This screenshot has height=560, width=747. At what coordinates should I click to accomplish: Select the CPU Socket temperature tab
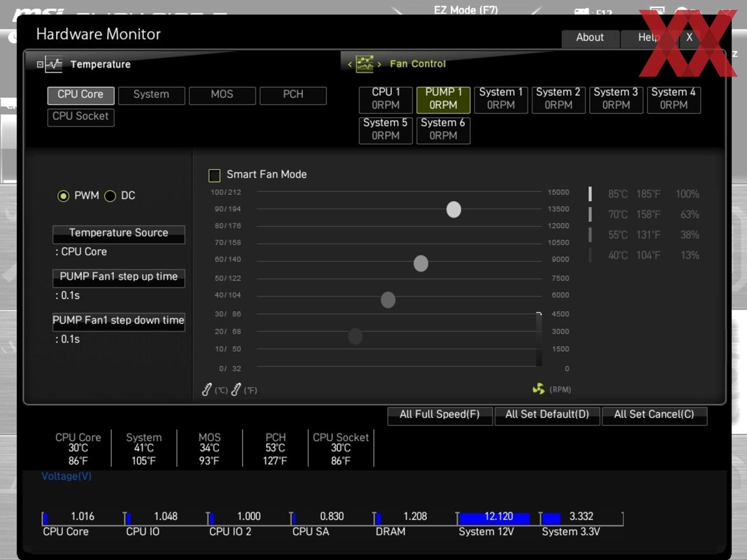(x=81, y=117)
